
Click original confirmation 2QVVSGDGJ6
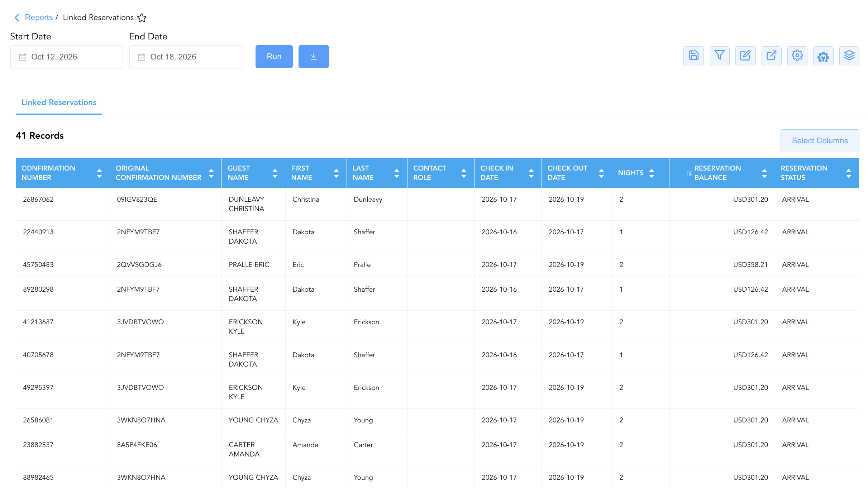[x=139, y=265]
